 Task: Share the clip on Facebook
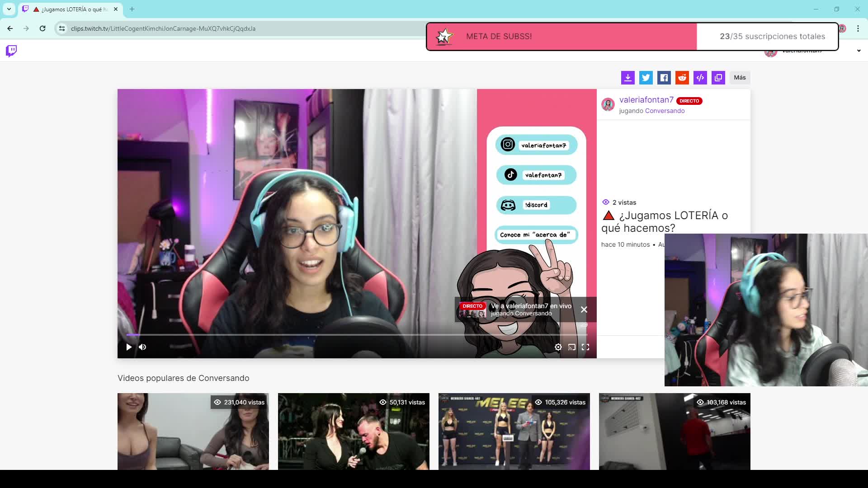point(664,78)
